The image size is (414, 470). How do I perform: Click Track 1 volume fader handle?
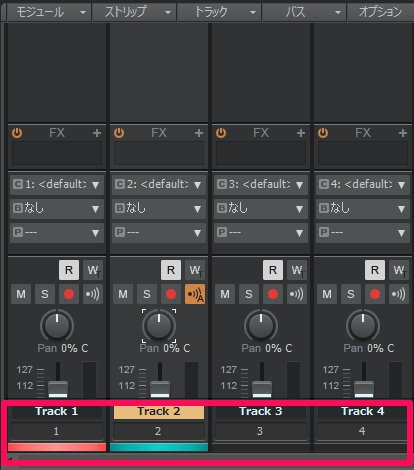coord(58,389)
